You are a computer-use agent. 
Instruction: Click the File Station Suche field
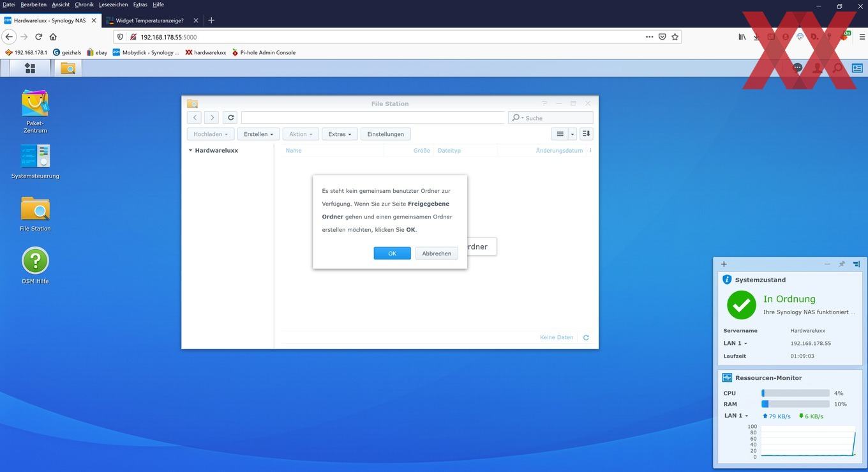click(551, 118)
